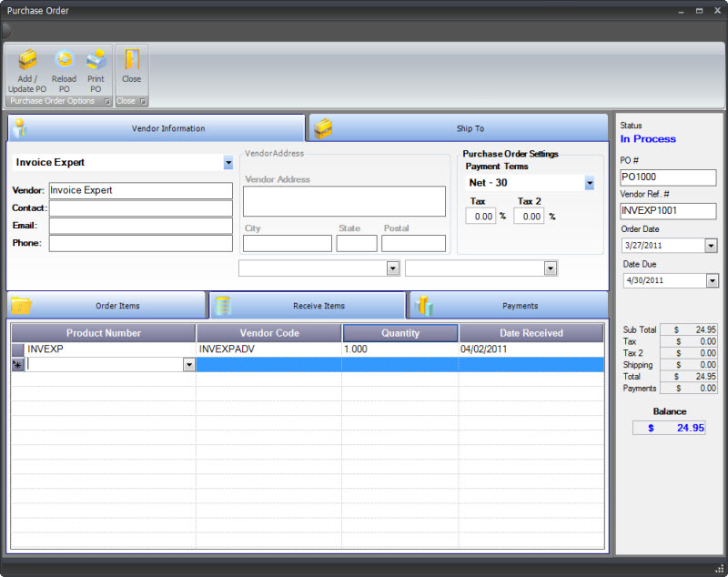Select the 04/02/2011 date received cell
728x577 pixels.
531,349
